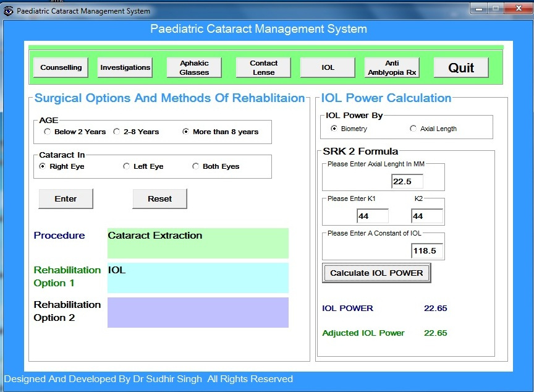Open the Contact Lense section
The image size is (534, 392).
click(263, 68)
